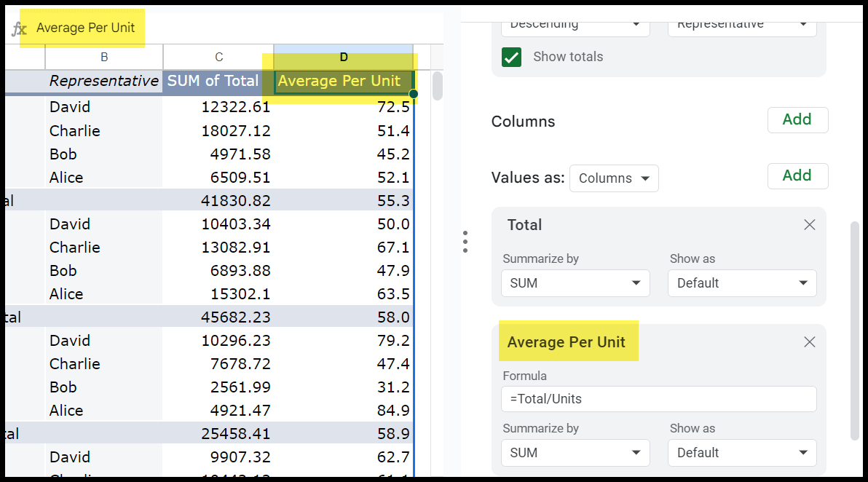Click cell with value 4971.58
The height and width of the screenshot is (482, 868).
pos(218,154)
